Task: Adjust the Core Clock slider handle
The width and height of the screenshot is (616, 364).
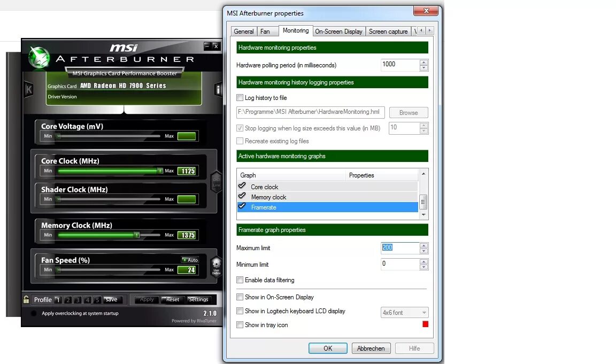Action: coord(160,171)
